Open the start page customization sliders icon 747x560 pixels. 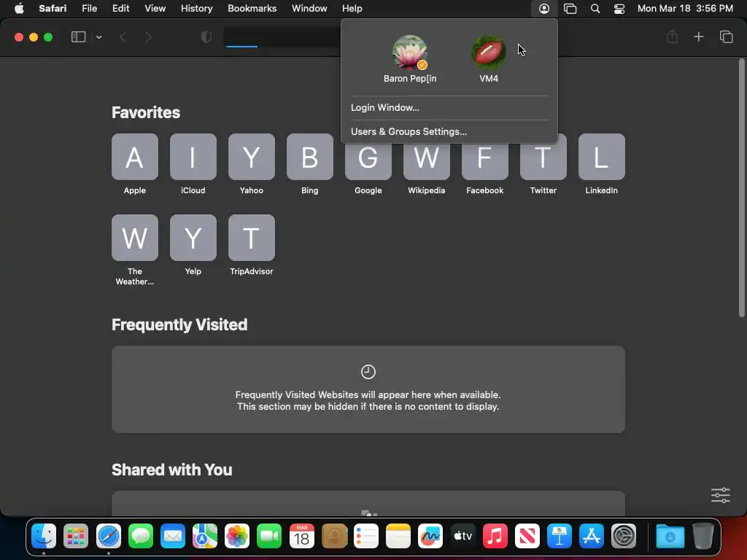pos(720,495)
